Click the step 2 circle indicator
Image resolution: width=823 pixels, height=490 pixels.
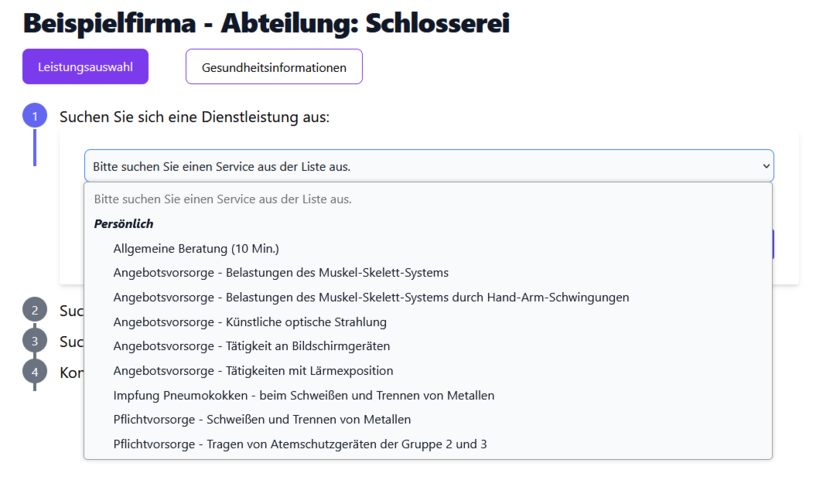point(34,310)
